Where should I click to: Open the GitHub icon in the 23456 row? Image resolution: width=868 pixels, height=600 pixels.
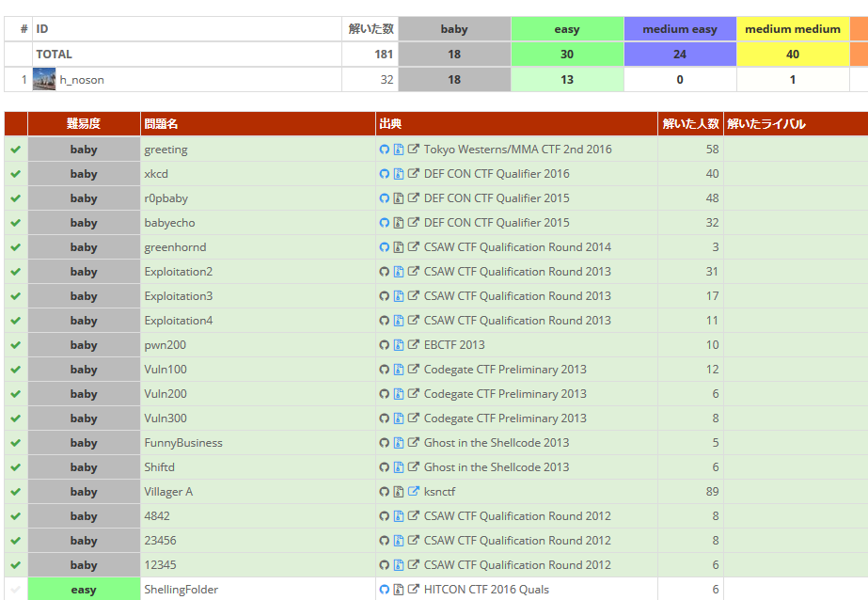(x=385, y=541)
